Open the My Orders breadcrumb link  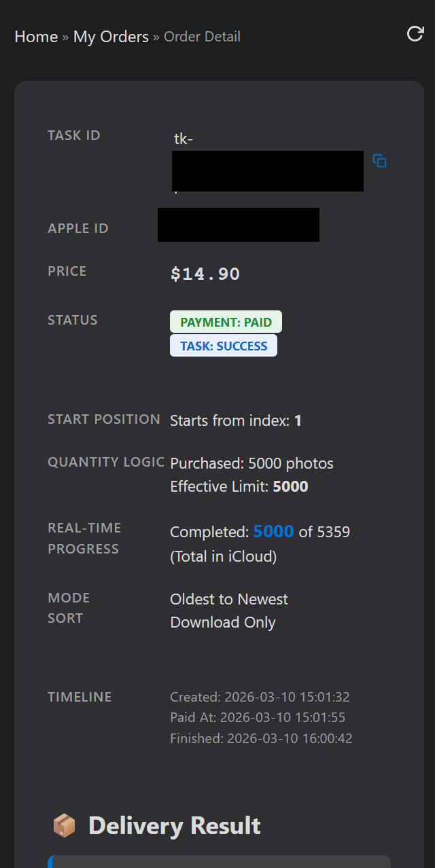[111, 37]
